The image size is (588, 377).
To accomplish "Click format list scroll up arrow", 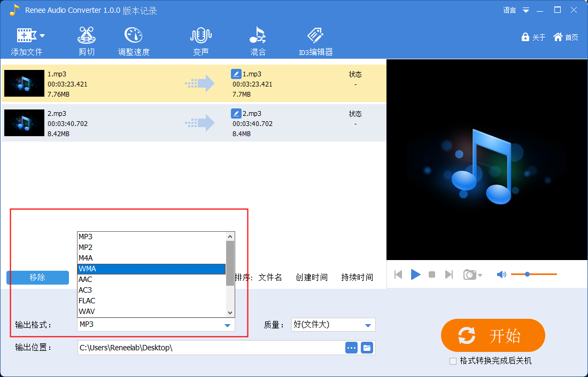I will coord(230,237).
